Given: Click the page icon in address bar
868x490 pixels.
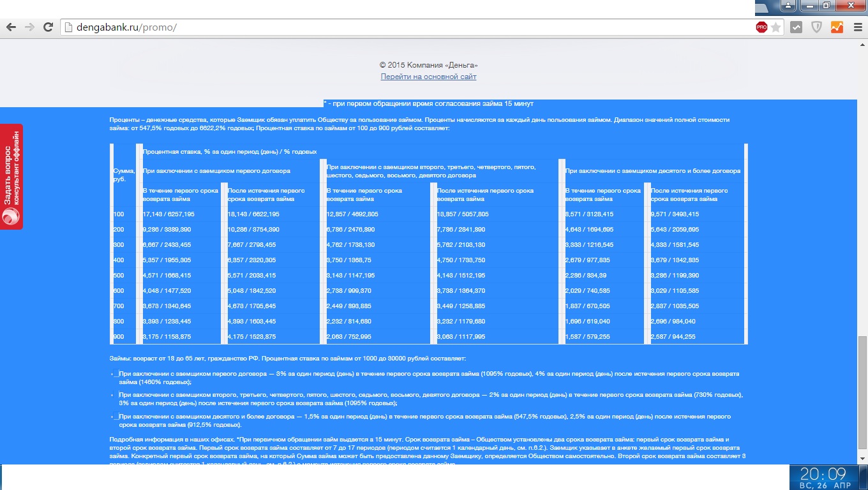Looking at the screenshot, I should click(x=69, y=27).
